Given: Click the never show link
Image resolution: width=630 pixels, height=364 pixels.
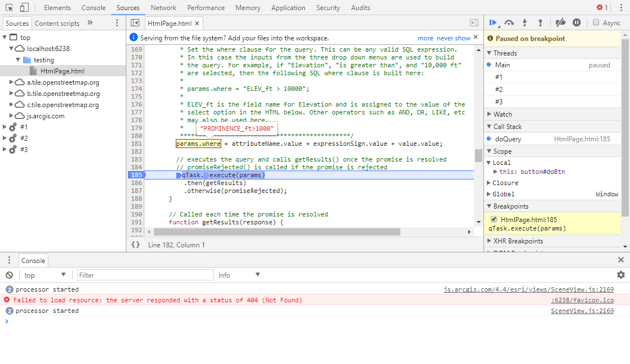Looking at the screenshot, I should 454,38.
